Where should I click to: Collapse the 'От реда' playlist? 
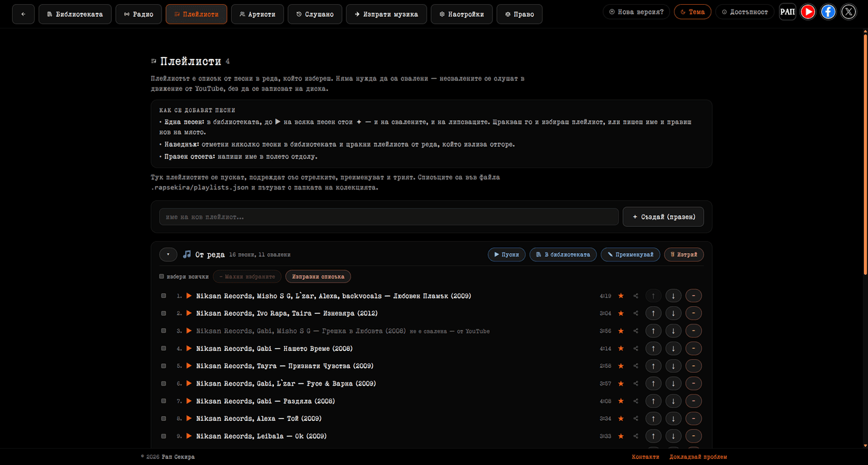168,255
